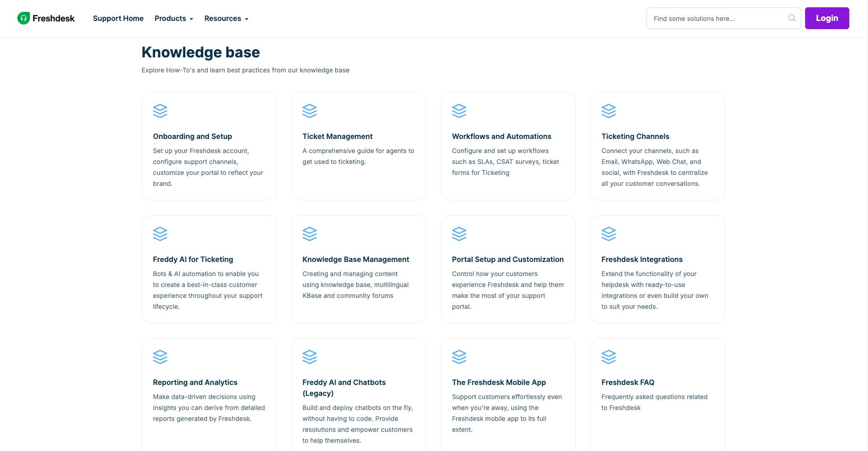The width and height of the screenshot is (868, 451).
Task: Click inside the solutions search field
Action: coord(711,18)
